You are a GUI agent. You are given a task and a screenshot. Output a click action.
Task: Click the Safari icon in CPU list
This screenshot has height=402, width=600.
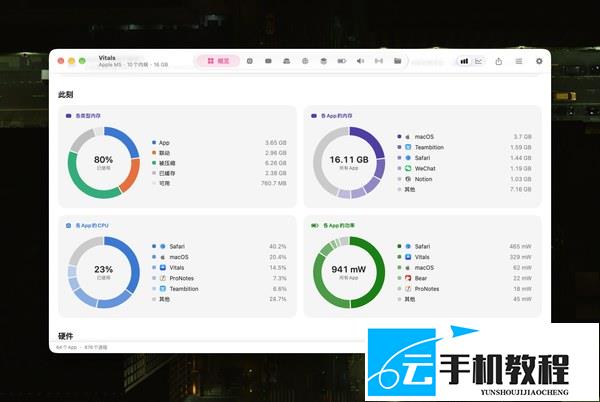click(163, 246)
